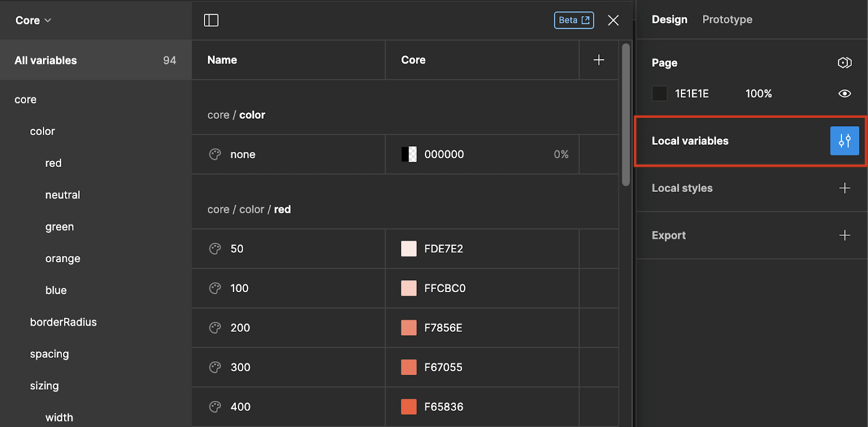The width and height of the screenshot is (868, 427).
Task: Switch to the Prototype tab
Action: [x=727, y=20]
